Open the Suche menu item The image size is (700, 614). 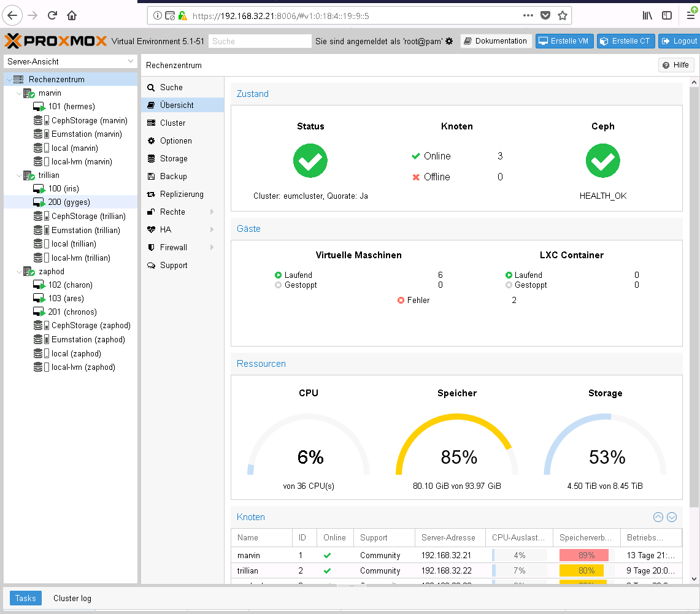[183, 88]
